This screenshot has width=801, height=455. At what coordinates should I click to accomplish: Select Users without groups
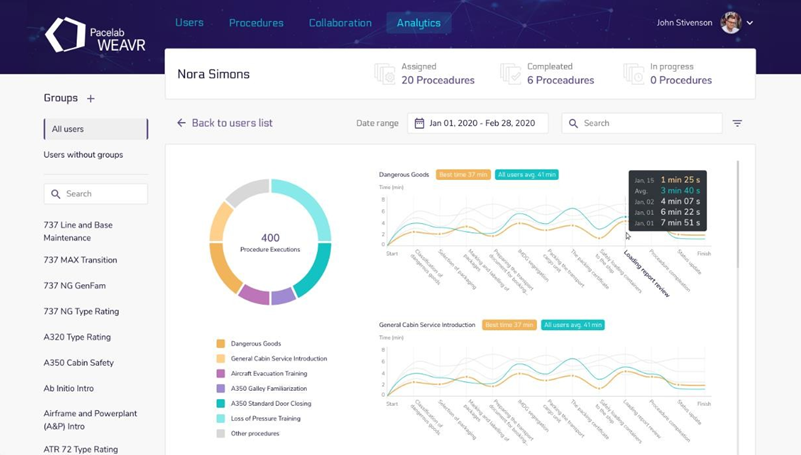tap(83, 155)
